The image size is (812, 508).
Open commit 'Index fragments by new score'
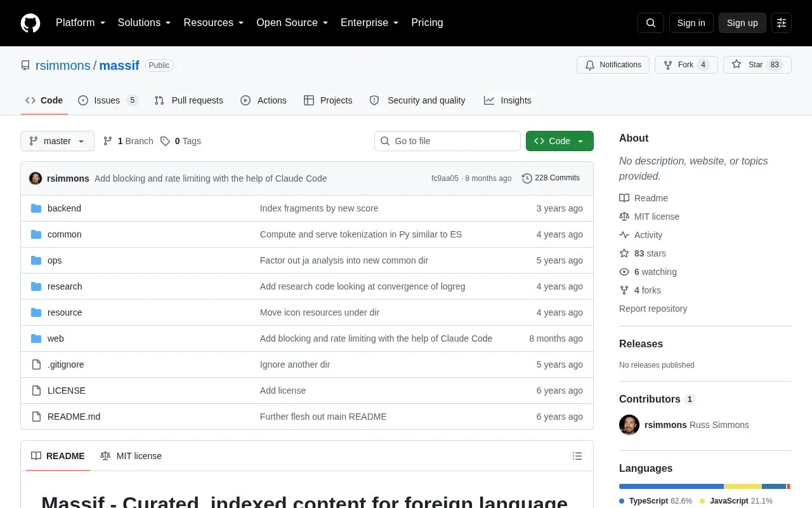pos(319,208)
